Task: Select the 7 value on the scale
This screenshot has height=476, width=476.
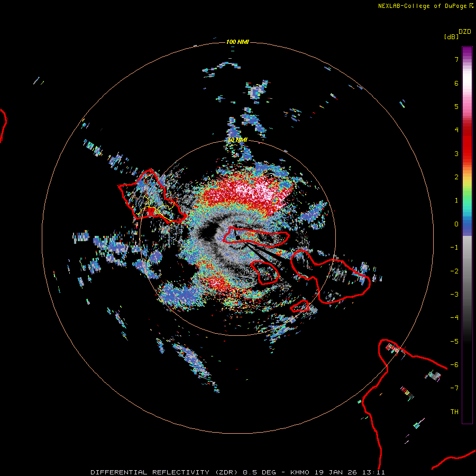Action: pyautogui.click(x=456, y=59)
